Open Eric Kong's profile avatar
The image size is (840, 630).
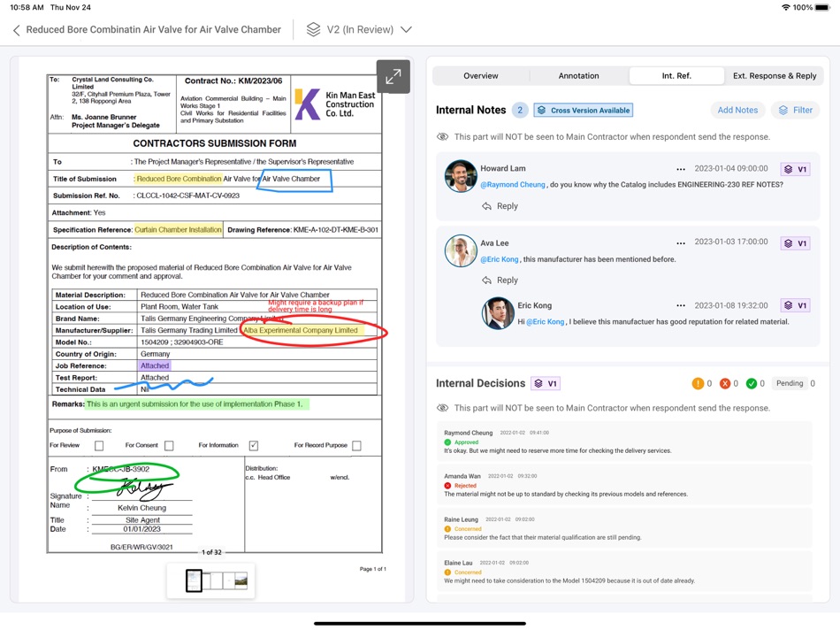498,313
